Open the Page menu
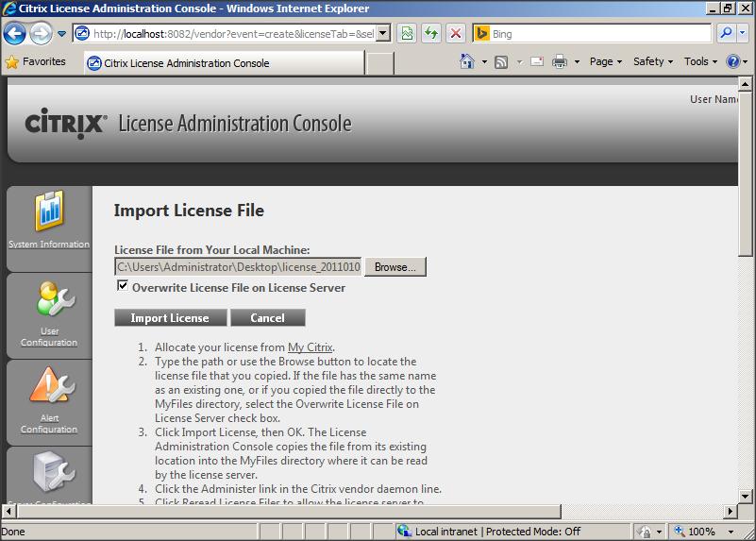Image resolution: width=756 pixels, height=541 pixels. pyautogui.click(x=605, y=62)
